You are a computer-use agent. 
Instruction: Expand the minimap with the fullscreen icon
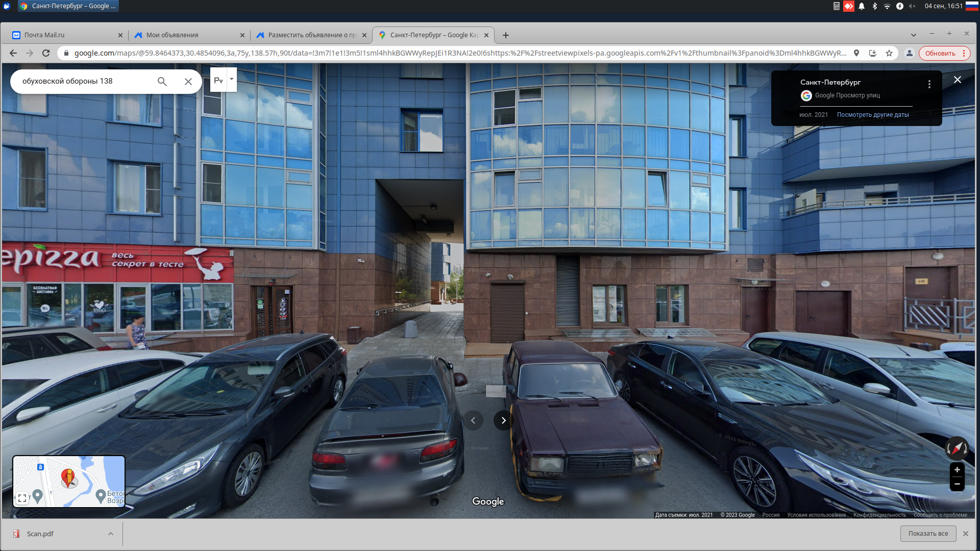(x=22, y=498)
